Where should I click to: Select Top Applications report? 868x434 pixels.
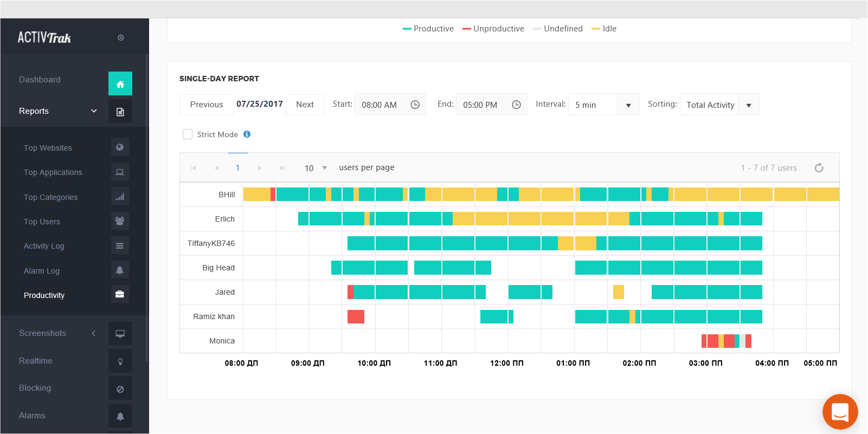(x=53, y=172)
